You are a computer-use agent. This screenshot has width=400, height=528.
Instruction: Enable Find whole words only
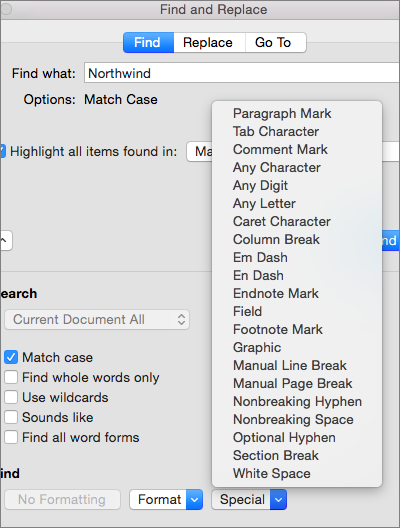tap(11, 377)
